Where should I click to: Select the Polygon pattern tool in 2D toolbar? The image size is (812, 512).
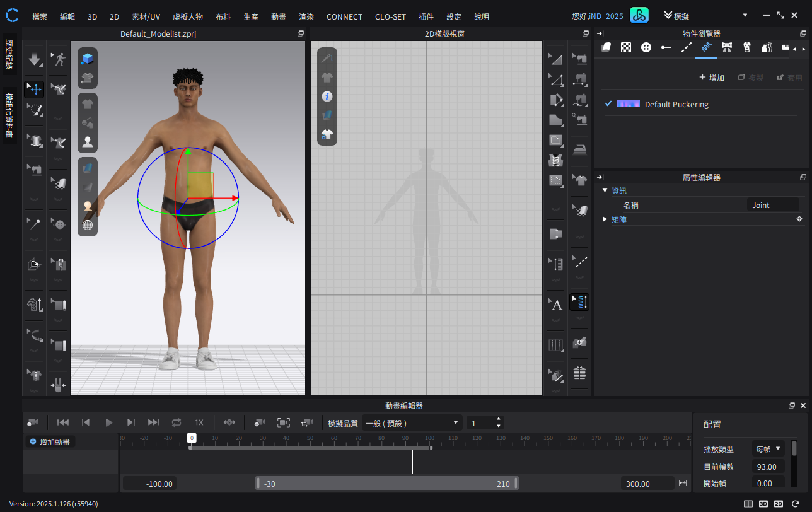(556, 120)
